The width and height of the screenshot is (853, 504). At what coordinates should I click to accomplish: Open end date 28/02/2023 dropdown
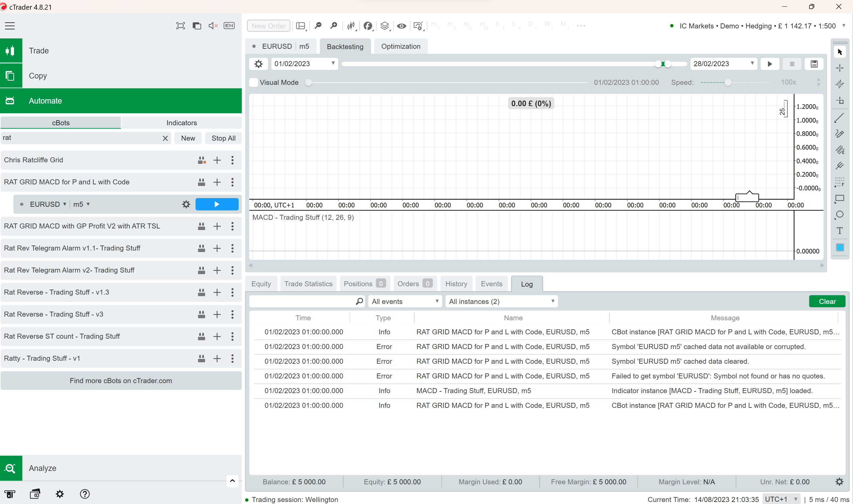tap(724, 63)
